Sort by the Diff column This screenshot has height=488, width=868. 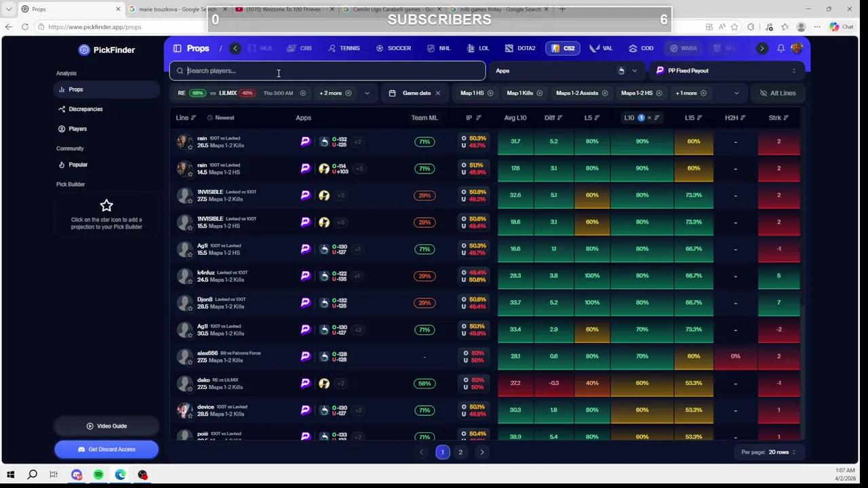click(x=554, y=118)
